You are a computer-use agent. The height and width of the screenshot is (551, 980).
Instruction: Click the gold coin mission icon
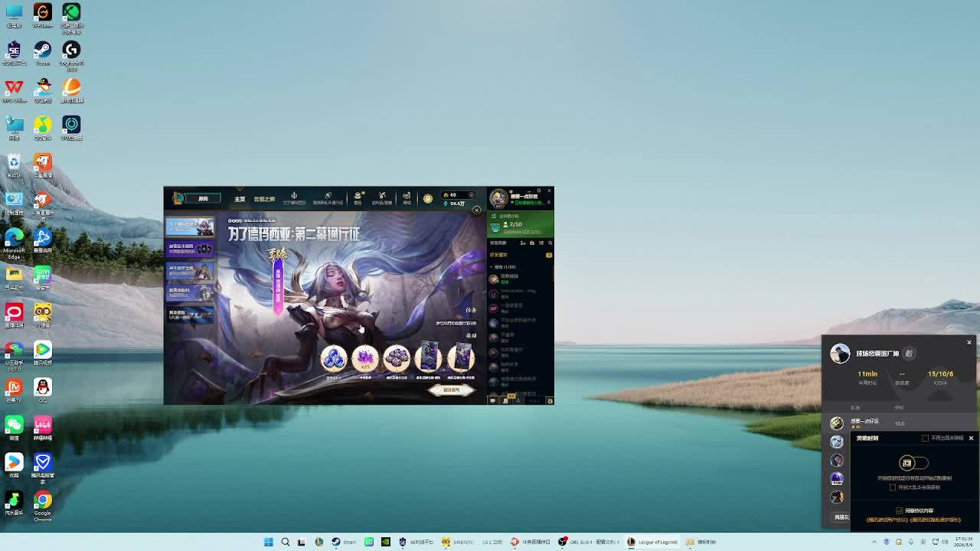click(x=427, y=198)
